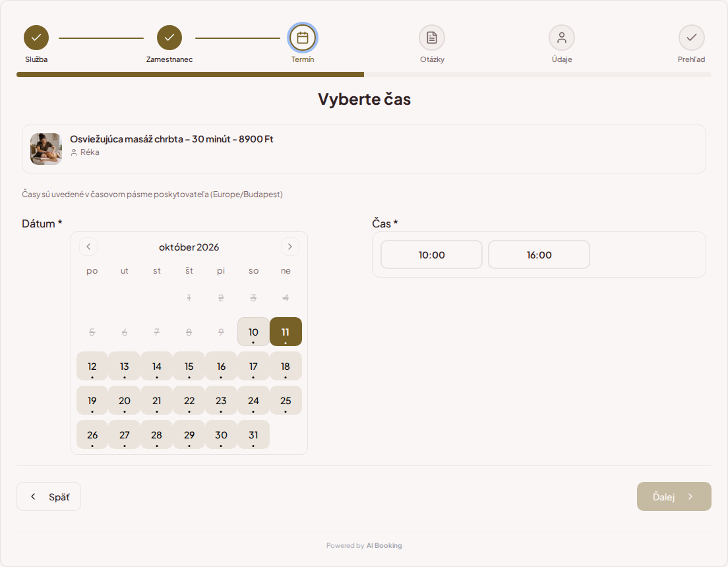This screenshot has height=567, width=728.
Task: Open the AI Booking link
Action: coord(384,546)
